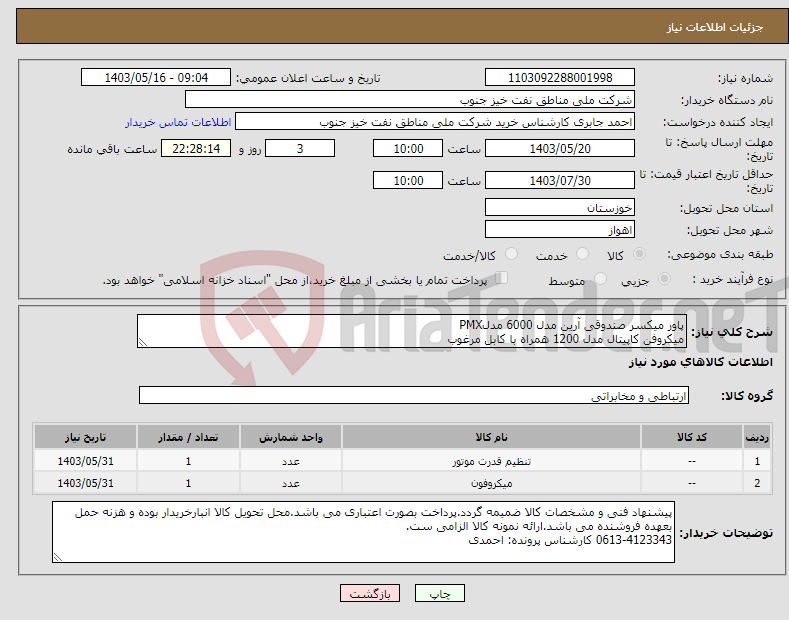789x620 pixels.
Task: Select the کالا radio button
Action: 639,254
